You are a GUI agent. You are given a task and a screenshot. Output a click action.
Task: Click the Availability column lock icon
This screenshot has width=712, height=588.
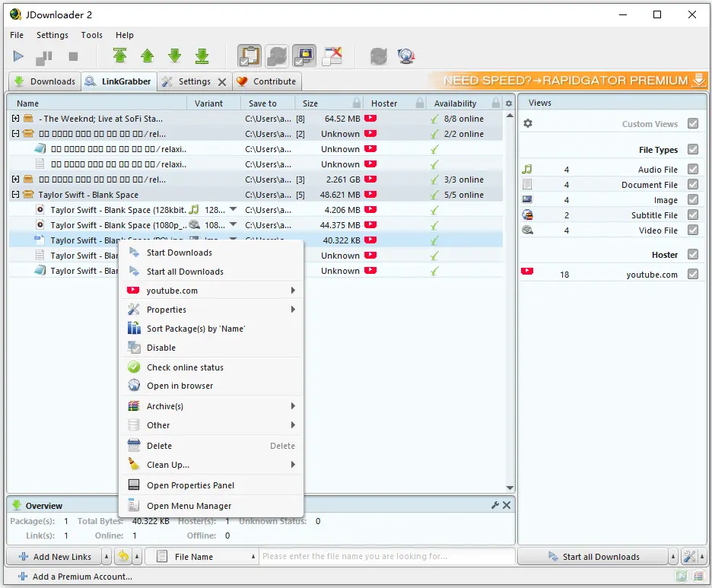496,103
